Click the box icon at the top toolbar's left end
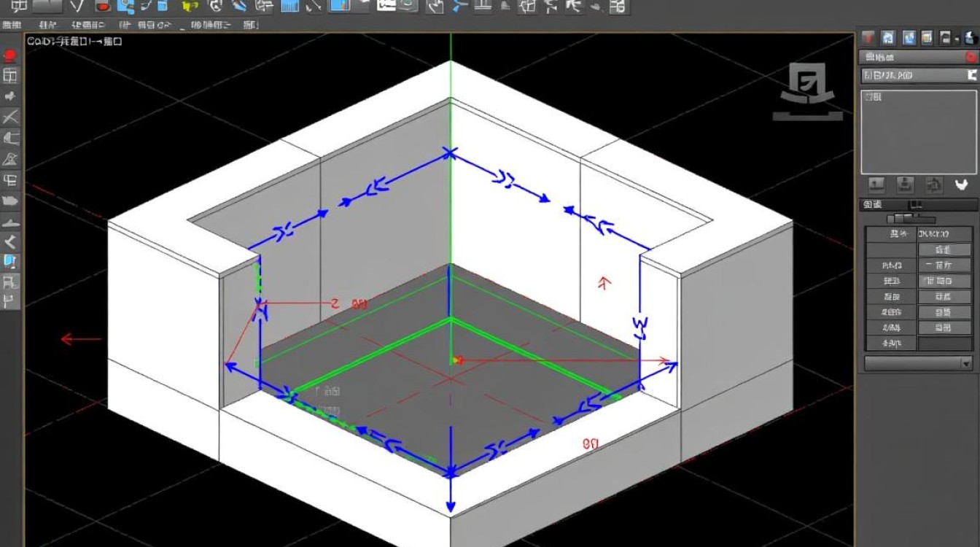The height and width of the screenshot is (547, 980). [19, 7]
